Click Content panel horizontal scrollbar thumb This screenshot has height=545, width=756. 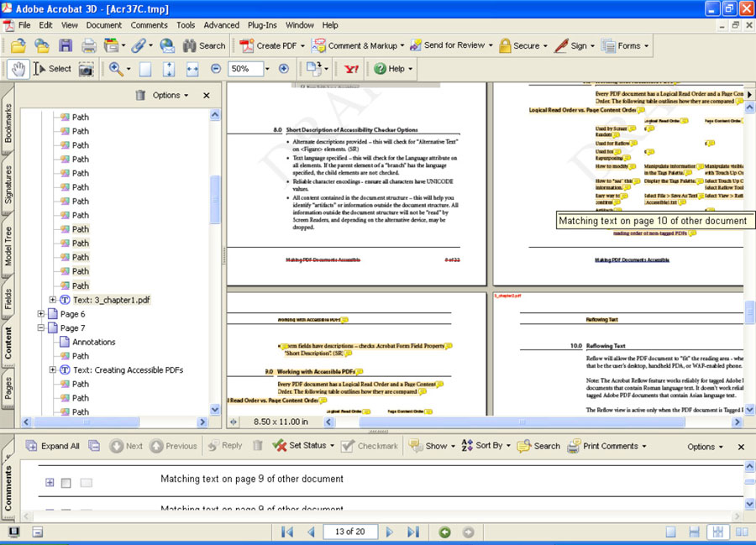(x=87, y=422)
